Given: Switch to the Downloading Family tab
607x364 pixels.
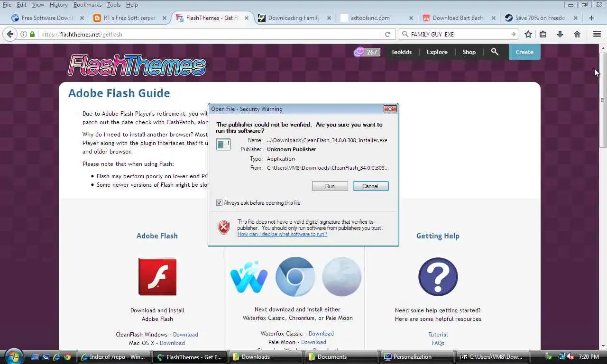Looking at the screenshot, I should pyautogui.click(x=294, y=18).
